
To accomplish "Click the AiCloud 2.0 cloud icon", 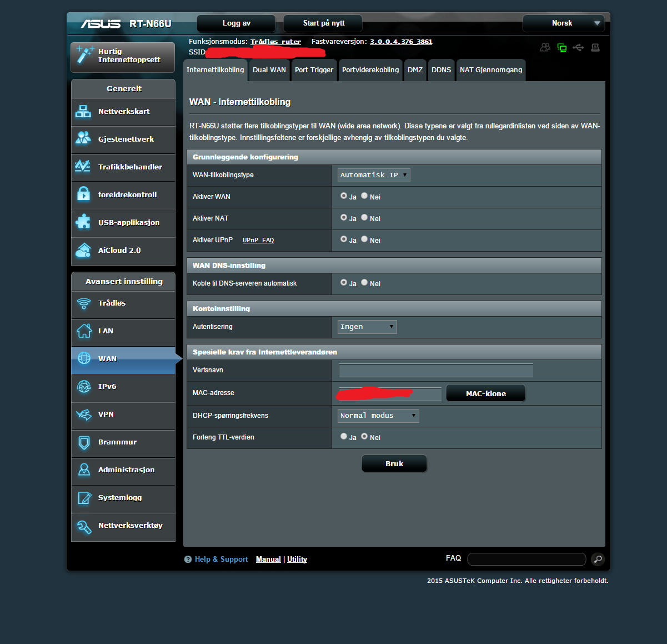I will tap(83, 250).
